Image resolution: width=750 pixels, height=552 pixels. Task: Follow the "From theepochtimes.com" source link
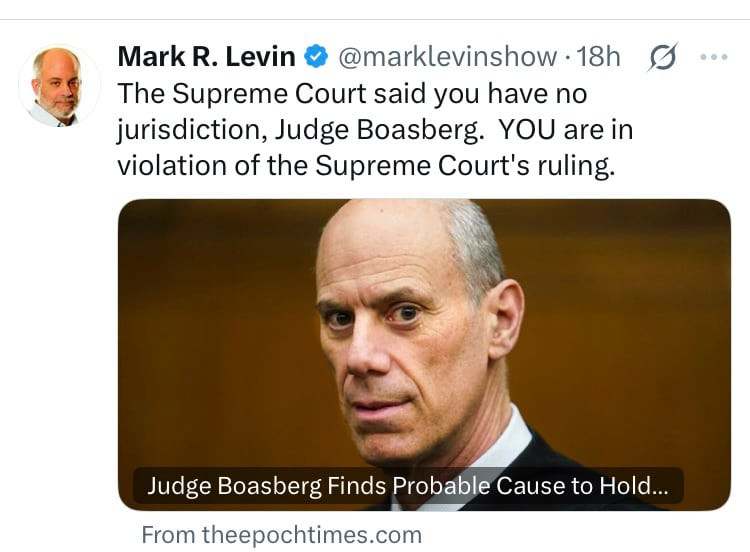point(281,535)
